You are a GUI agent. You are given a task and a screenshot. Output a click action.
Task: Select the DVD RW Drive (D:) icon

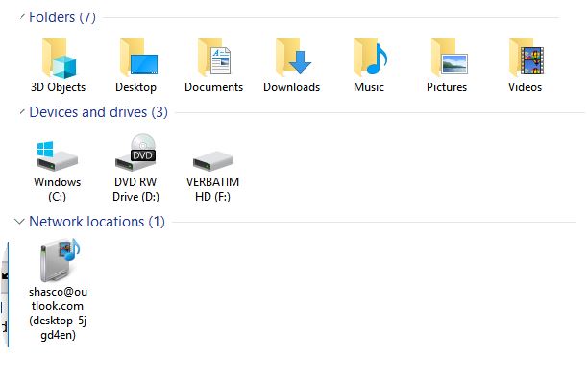[x=135, y=153]
